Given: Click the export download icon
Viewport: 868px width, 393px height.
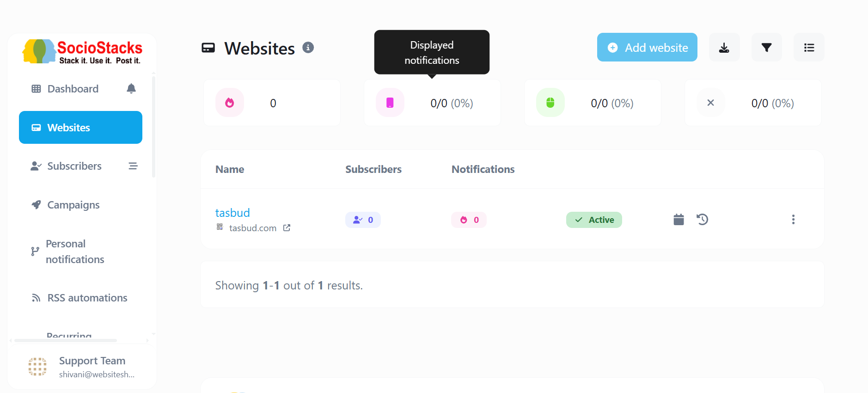Looking at the screenshot, I should coord(724,48).
